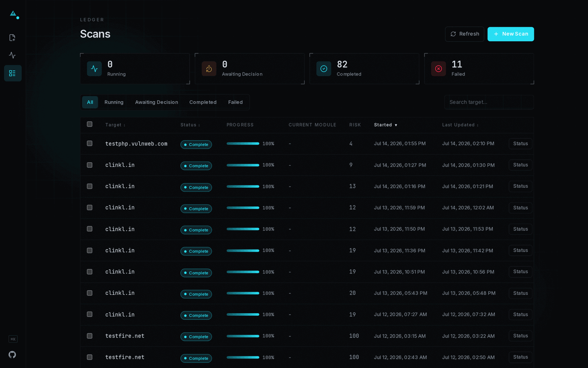The height and width of the screenshot is (368, 588).
Task: Click the progress bar for testfire.net 03:15 AM
Action: pyautogui.click(x=243, y=336)
